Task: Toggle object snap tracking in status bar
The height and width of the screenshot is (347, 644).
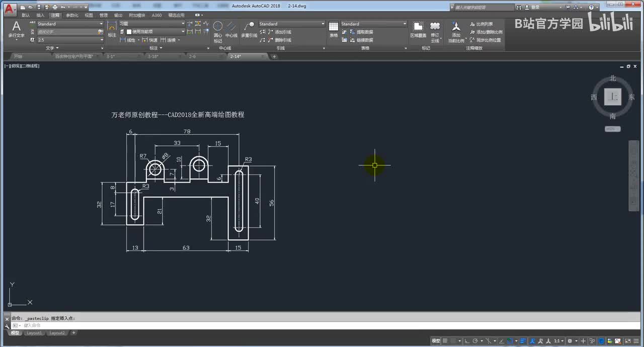Action: pyautogui.click(x=502, y=340)
